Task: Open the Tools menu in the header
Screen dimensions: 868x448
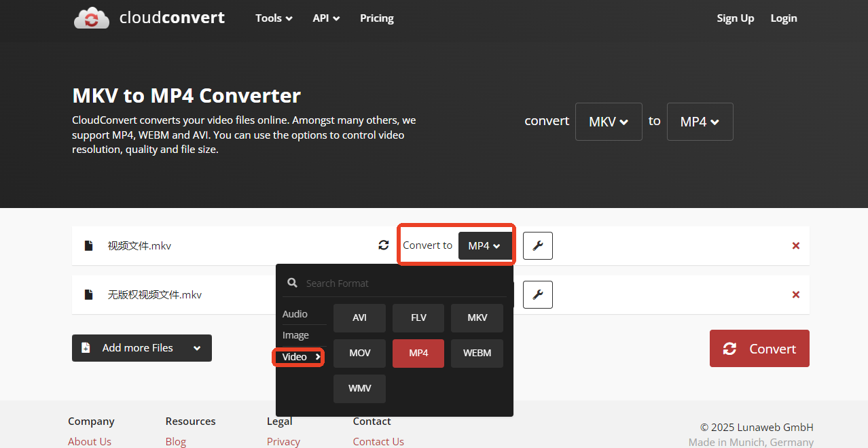Action: tap(274, 18)
